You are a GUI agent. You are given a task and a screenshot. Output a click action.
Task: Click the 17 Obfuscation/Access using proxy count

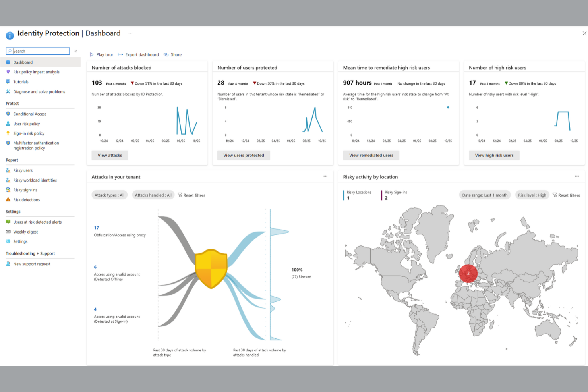pyautogui.click(x=97, y=228)
